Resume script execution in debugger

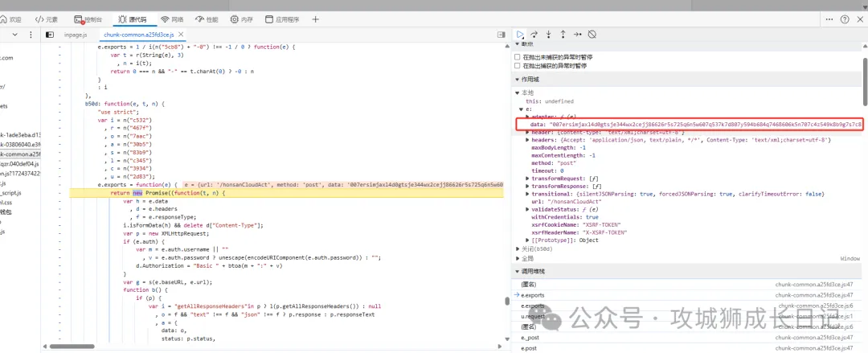(521, 34)
